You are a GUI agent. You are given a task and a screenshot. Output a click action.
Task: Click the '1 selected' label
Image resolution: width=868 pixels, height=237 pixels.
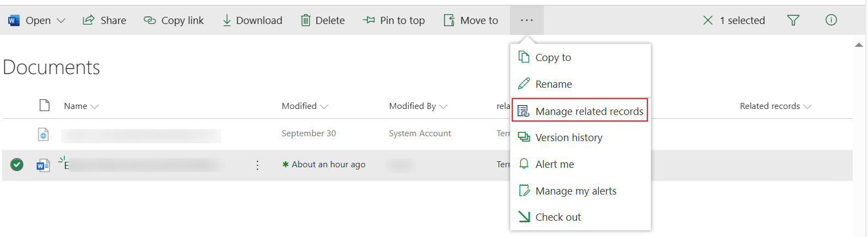pyautogui.click(x=742, y=20)
